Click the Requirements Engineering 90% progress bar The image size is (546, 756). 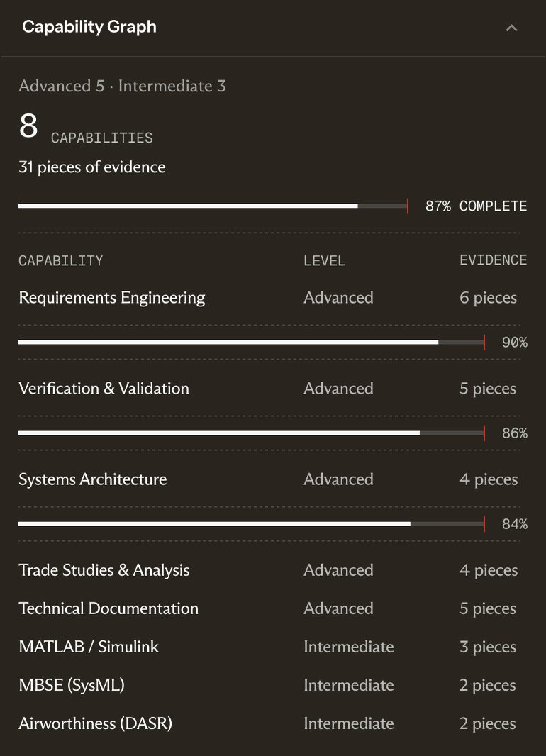(x=252, y=343)
